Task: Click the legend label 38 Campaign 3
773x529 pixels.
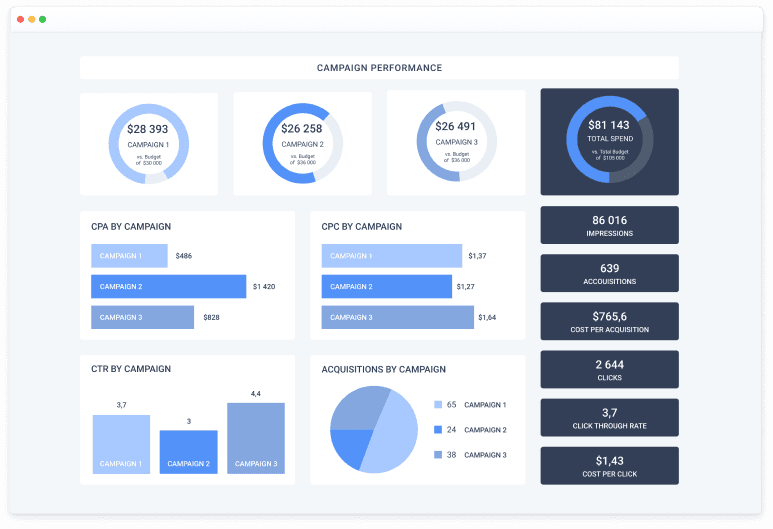Action: (x=477, y=455)
